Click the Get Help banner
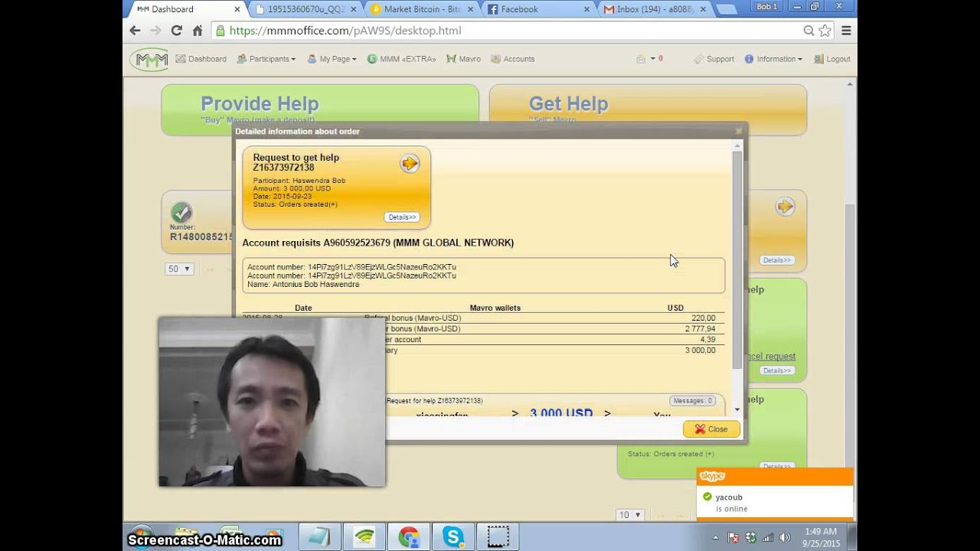The height and width of the screenshot is (551, 980). (648, 109)
